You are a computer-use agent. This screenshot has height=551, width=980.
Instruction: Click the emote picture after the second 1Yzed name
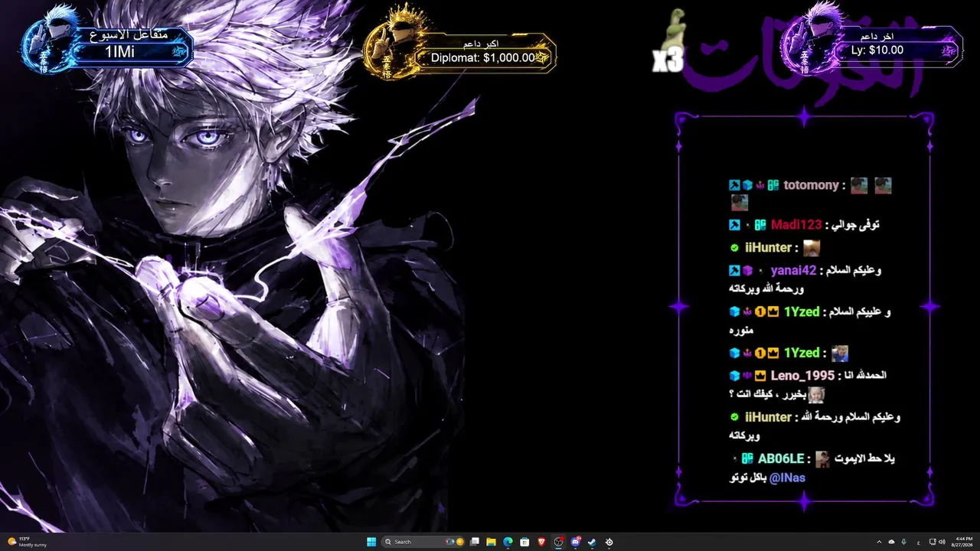[x=840, y=354]
